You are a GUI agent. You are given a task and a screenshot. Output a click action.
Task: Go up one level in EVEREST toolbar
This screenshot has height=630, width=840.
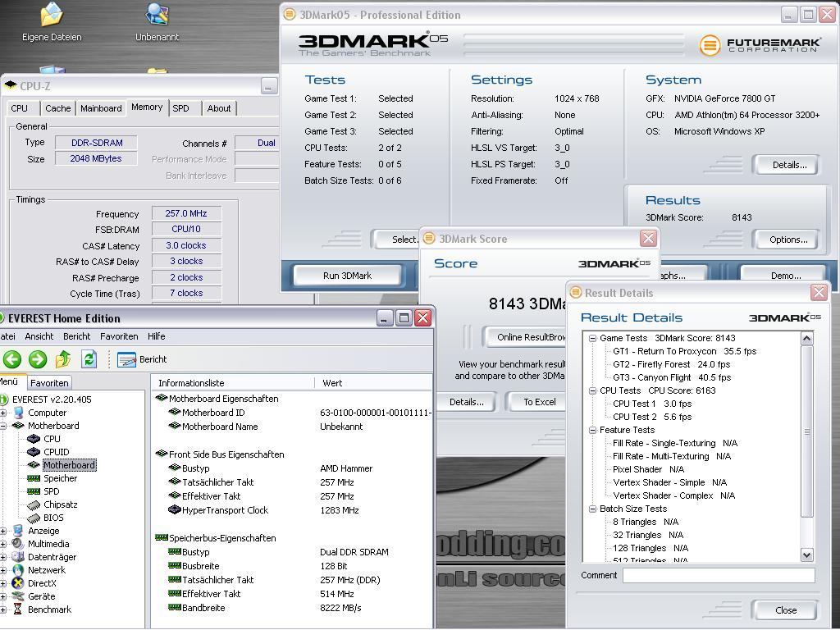pyautogui.click(x=62, y=359)
